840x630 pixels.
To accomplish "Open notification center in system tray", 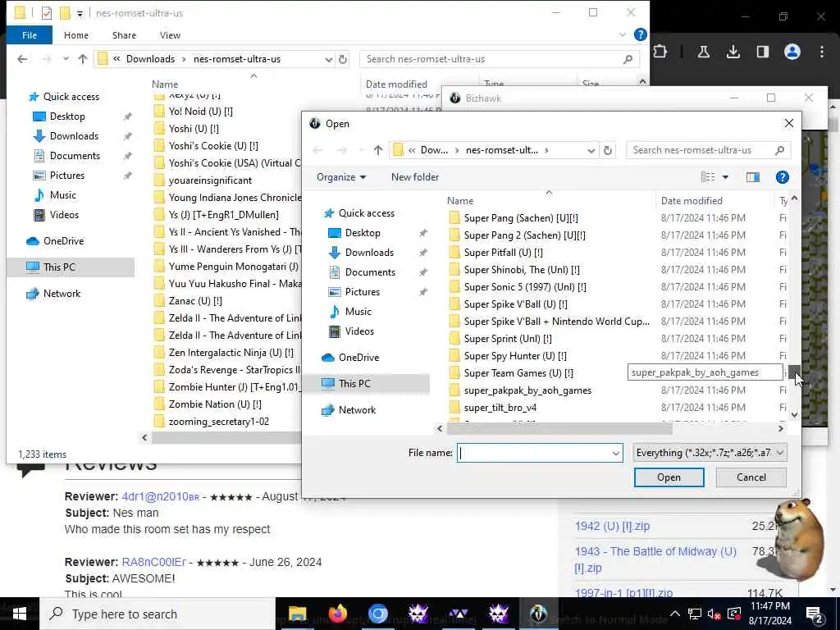I will click(x=815, y=614).
